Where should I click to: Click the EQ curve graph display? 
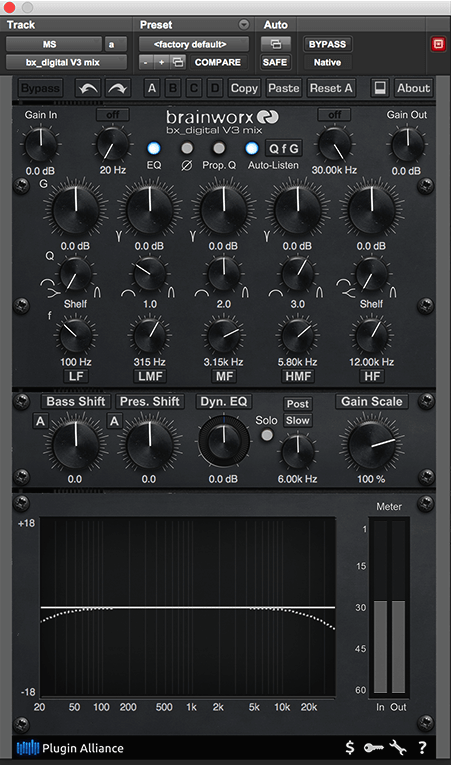pyautogui.click(x=187, y=607)
